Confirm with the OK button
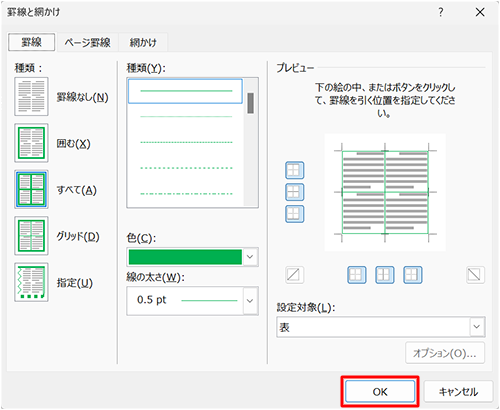 (380, 392)
